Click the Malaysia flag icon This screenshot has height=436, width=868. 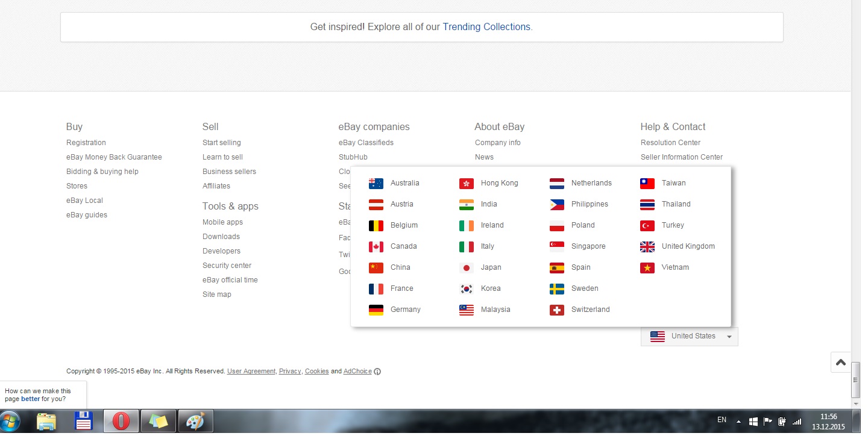467,310
